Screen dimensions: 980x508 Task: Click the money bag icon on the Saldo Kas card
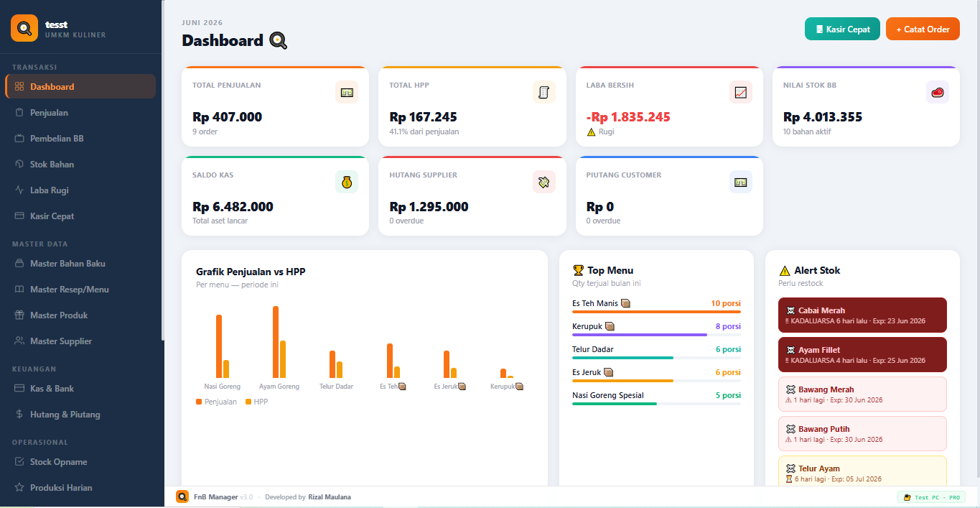click(347, 182)
